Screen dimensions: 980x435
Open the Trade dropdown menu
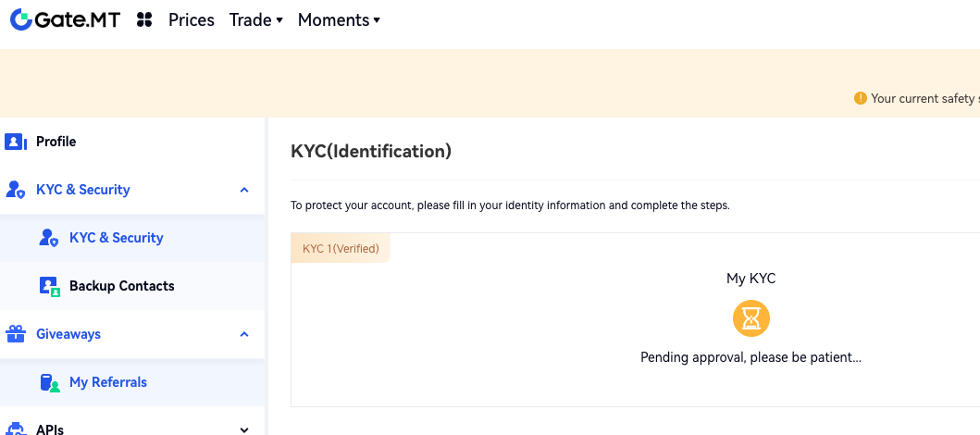256,19
